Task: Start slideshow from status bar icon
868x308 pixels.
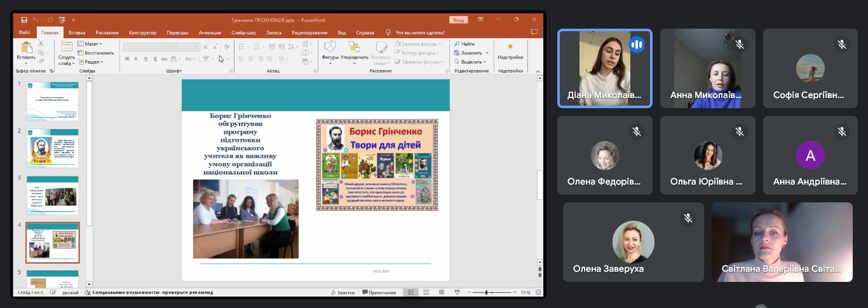Action: 456,293
